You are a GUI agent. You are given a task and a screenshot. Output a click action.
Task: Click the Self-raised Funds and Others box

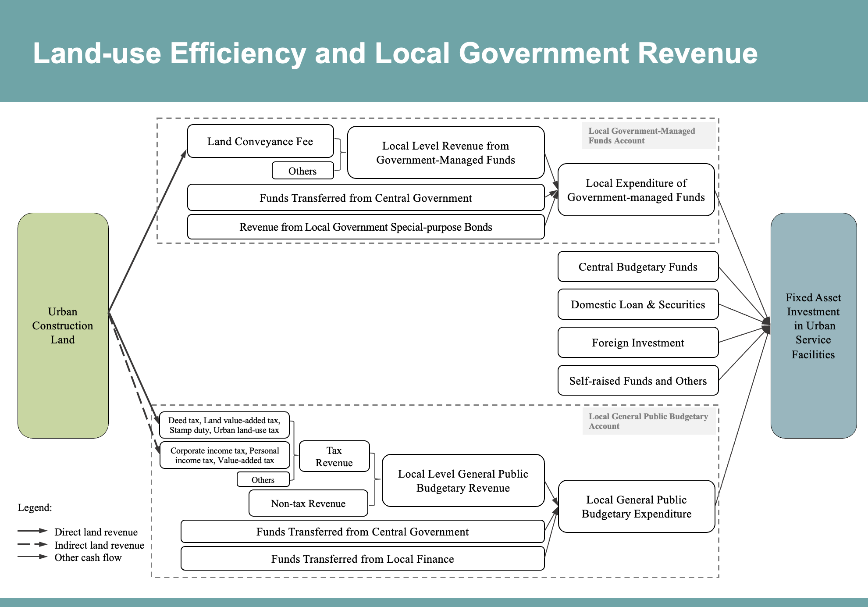click(x=638, y=381)
